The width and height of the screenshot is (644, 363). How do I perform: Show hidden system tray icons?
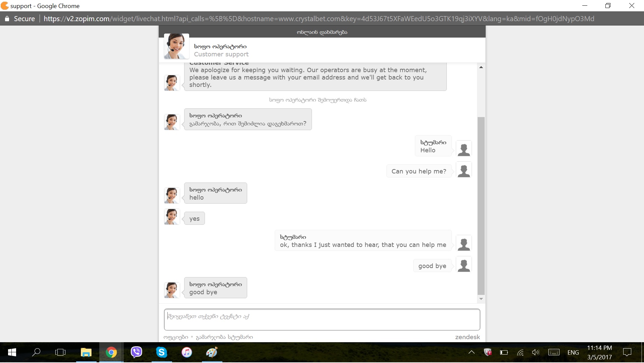coord(471,352)
